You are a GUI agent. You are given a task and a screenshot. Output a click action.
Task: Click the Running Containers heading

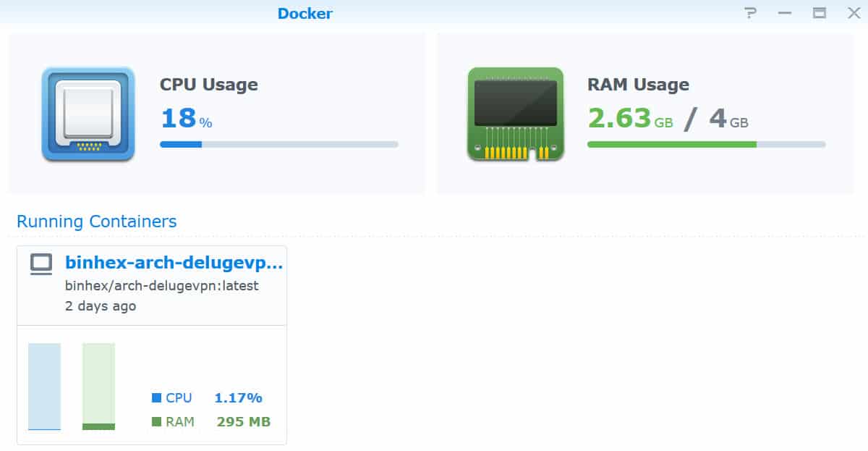coord(97,222)
